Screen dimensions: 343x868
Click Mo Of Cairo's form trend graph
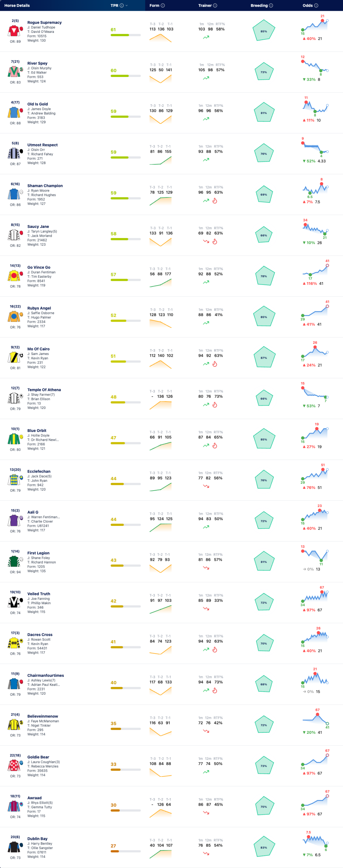click(x=160, y=364)
